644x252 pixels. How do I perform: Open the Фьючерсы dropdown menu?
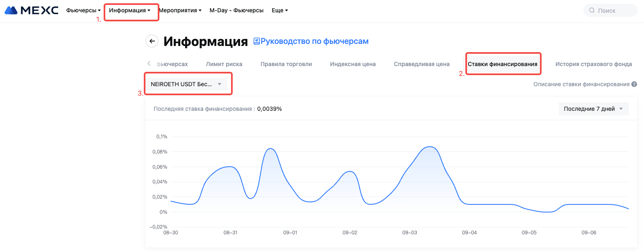(x=83, y=10)
